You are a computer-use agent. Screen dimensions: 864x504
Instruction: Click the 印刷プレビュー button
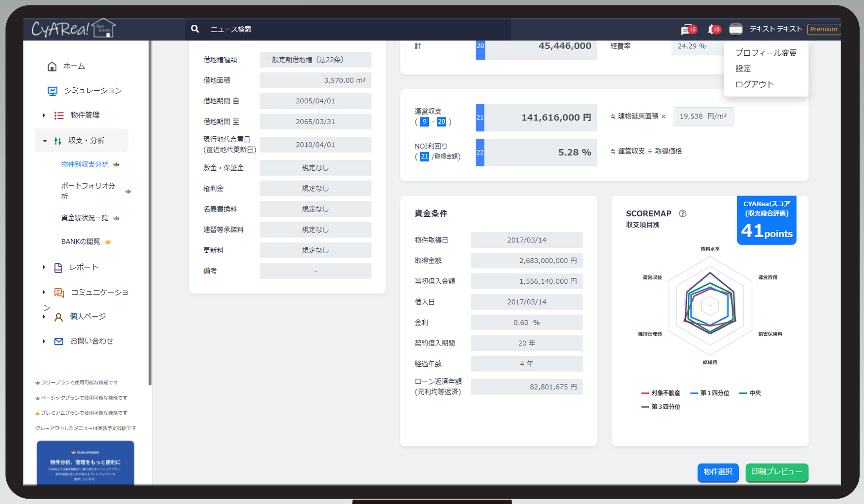776,472
